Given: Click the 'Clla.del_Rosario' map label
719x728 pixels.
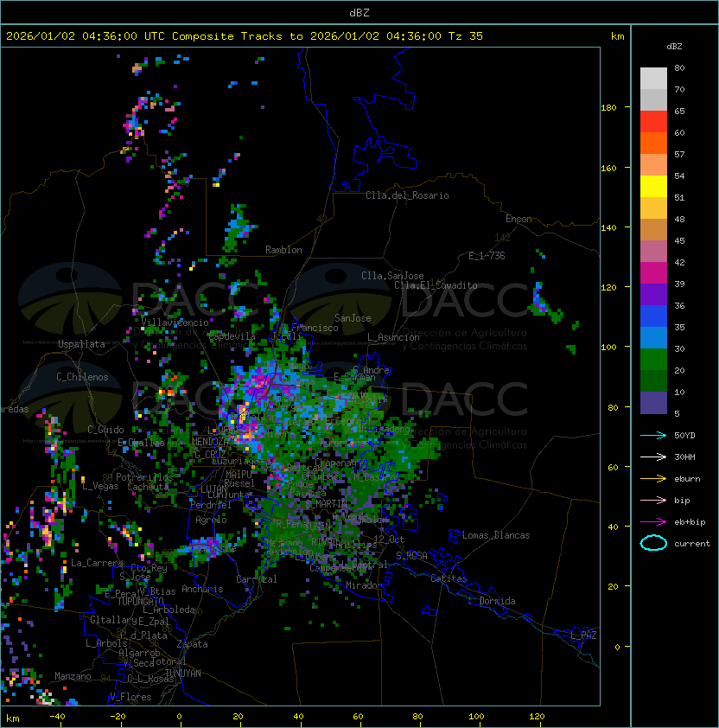Looking at the screenshot, I should coord(407,195).
